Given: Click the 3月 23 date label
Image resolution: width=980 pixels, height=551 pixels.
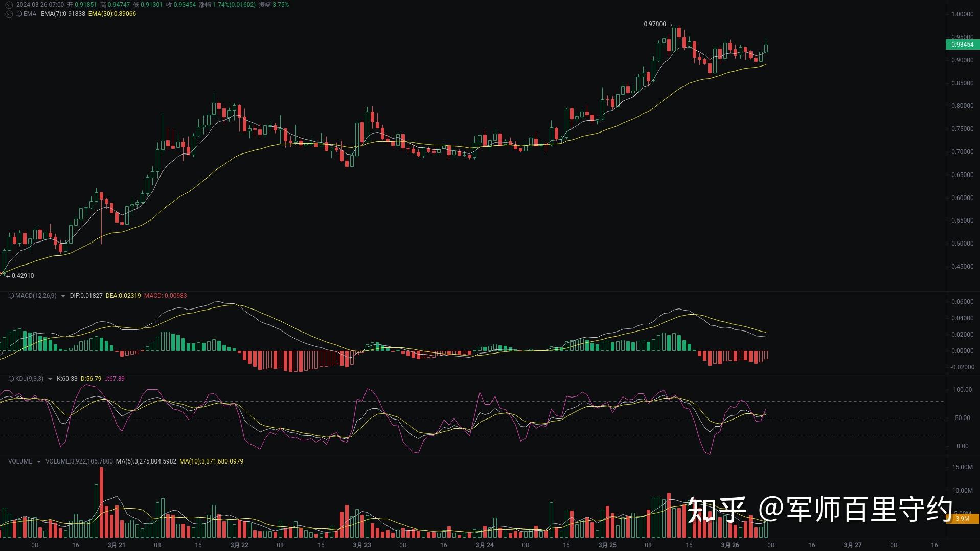Looking at the screenshot, I should tap(362, 545).
